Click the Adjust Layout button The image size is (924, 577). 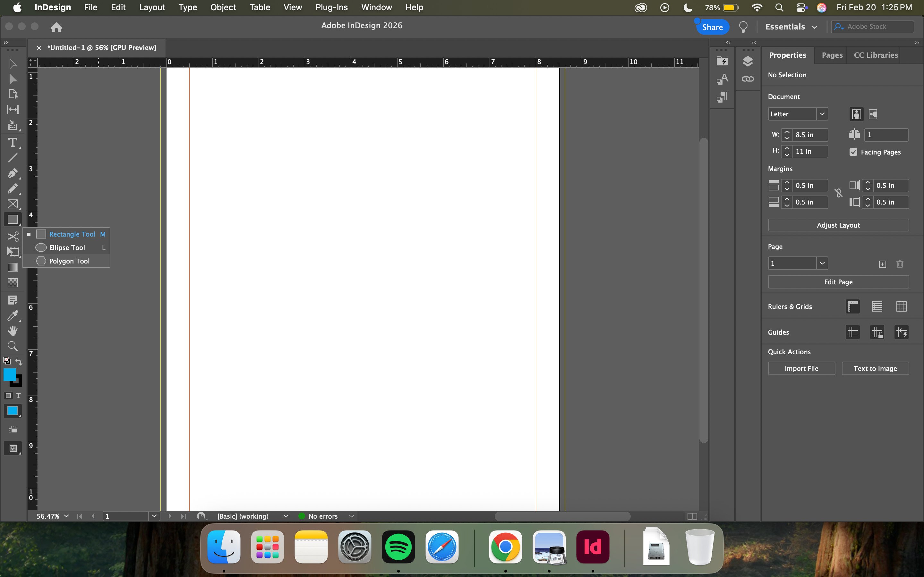pyautogui.click(x=838, y=225)
